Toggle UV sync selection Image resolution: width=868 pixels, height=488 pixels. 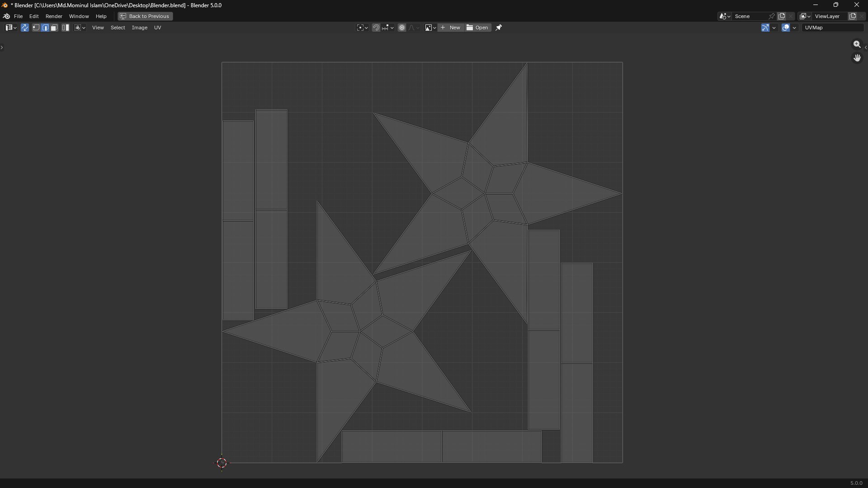(25, 28)
